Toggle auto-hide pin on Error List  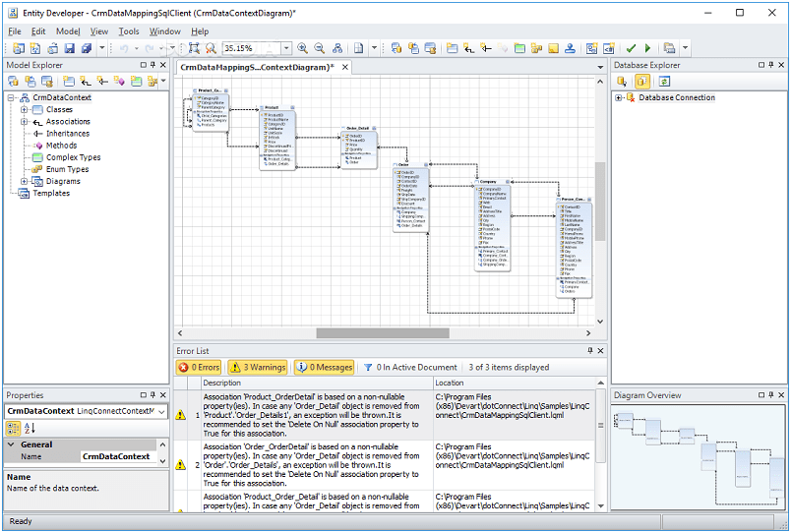pos(590,350)
